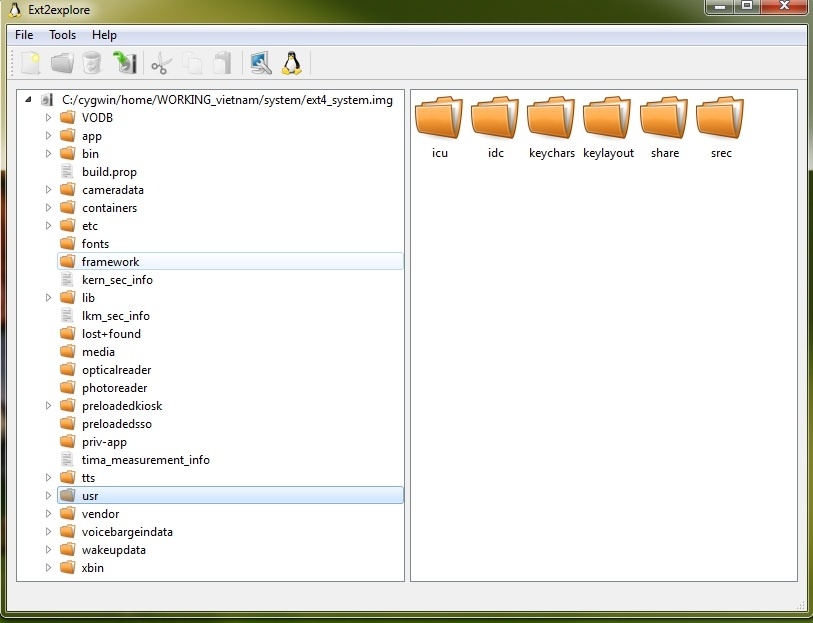Select the wakeupdata folder label

point(114,550)
